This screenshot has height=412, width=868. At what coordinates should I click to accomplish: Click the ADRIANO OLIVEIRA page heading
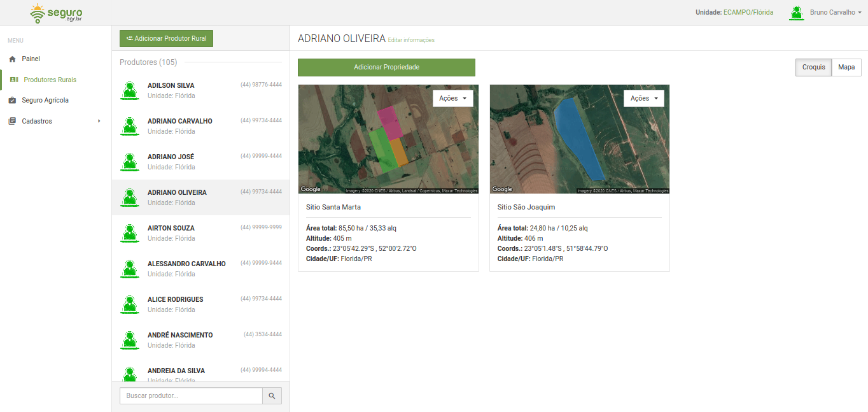pos(341,38)
